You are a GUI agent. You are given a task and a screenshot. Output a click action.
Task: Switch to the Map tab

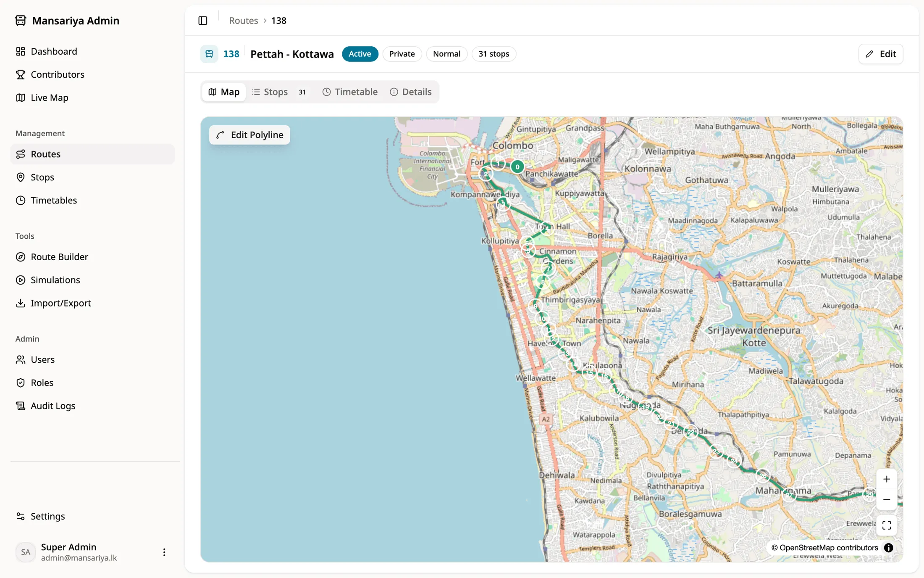(x=224, y=92)
